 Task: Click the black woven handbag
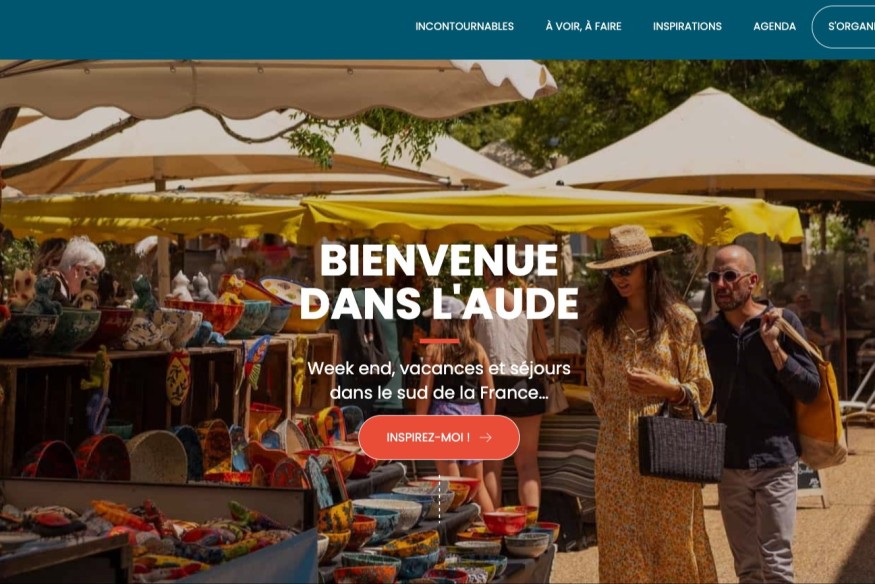click(681, 443)
